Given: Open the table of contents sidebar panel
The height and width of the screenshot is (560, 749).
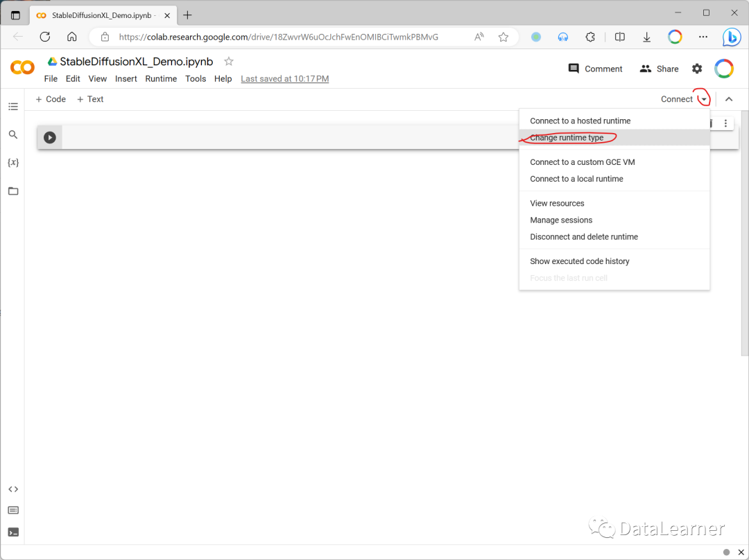Looking at the screenshot, I should coord(13,107).
